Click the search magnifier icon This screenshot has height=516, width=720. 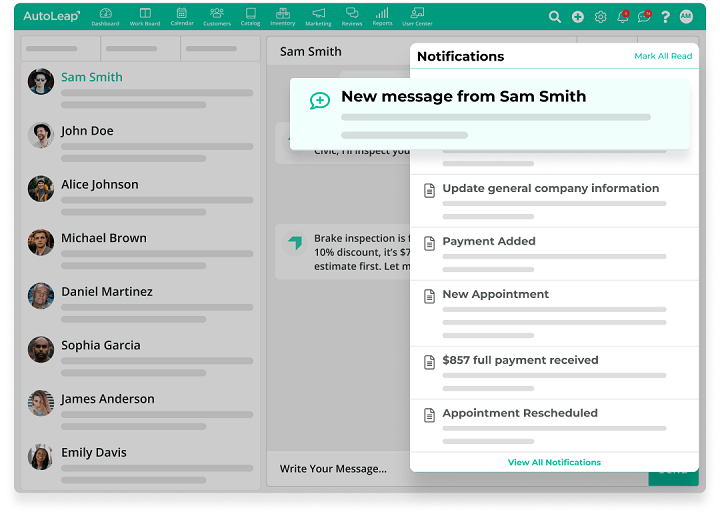coord(555,17)
